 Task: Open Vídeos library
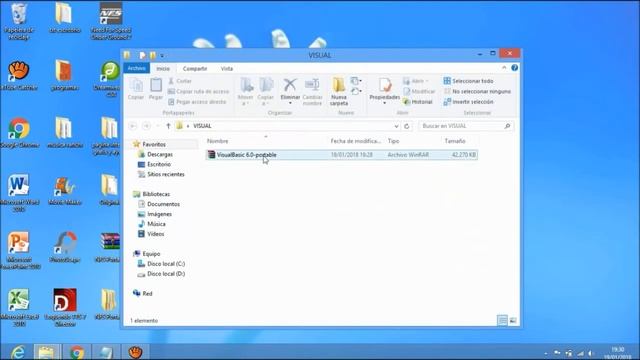point(156,234)
